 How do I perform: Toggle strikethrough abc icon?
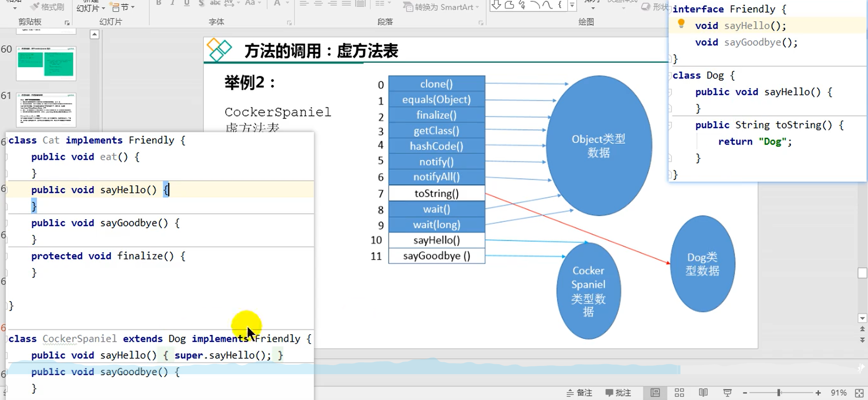[215, 3]
